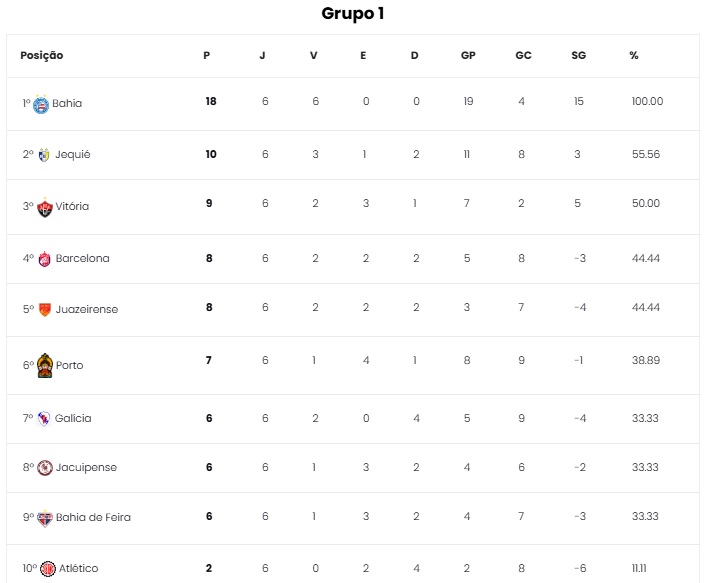The width and height of the screenshot is (709, 583).
Task: Click the Barcelona club crest icon
Action: pyautogui.click(x=44, y=259)
